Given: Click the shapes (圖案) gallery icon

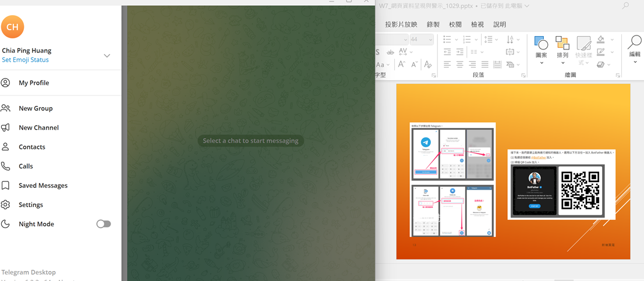Looking at the screenshot, I should [x=541, y=44].
